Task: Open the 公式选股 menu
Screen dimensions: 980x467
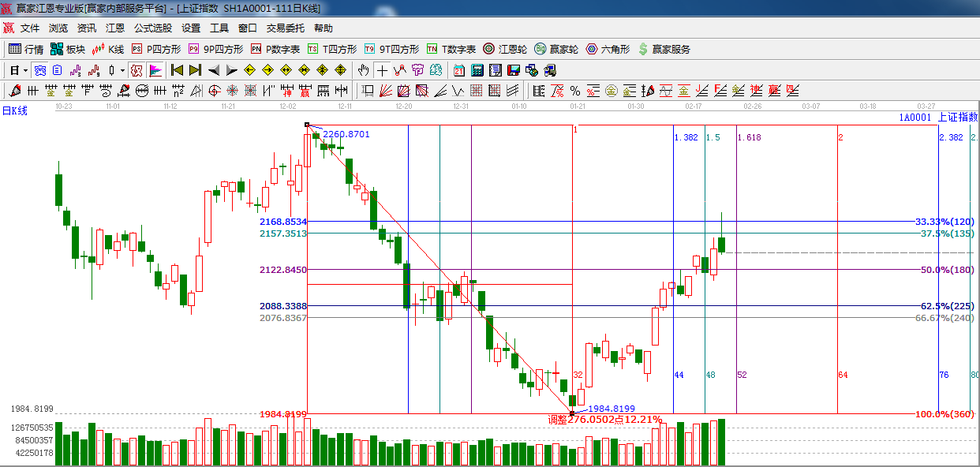Action: coord(152,28)
